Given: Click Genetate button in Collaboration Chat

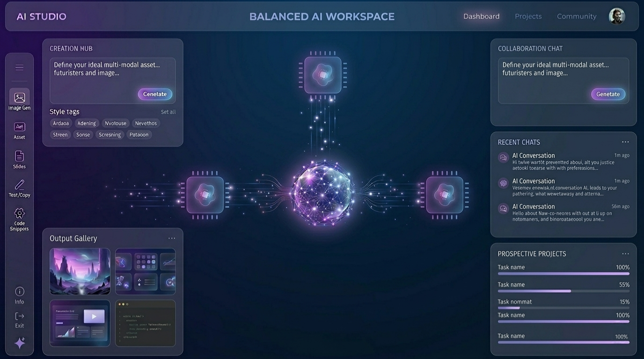Looking at the screenshot, I should point(608,94).
